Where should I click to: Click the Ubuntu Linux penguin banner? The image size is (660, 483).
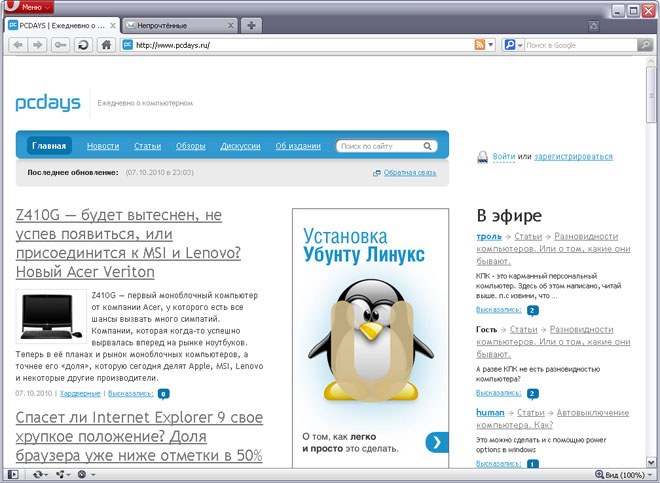tap(370, 338)
